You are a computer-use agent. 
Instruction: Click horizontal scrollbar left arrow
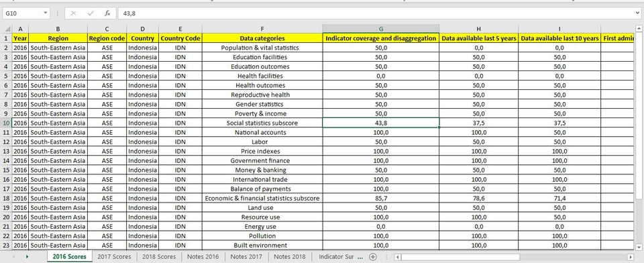coord(397,257)
